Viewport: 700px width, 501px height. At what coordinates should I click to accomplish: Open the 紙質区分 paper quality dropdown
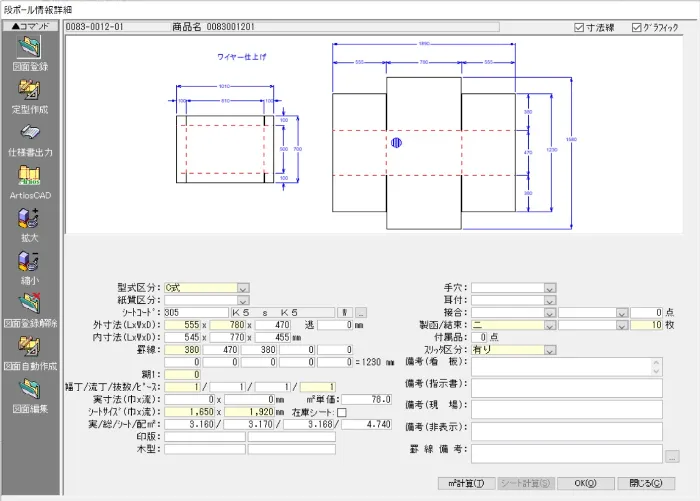[x=243, y=299]
